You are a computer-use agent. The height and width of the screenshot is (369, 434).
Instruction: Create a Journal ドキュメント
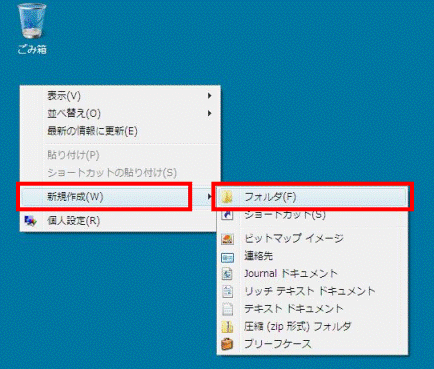[x=312, y=274]
